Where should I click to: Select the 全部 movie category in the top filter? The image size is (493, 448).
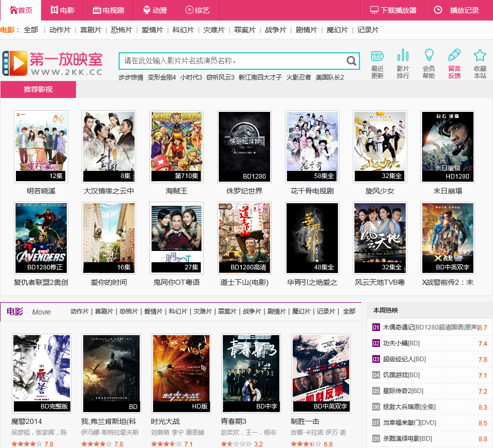point(31,30)
